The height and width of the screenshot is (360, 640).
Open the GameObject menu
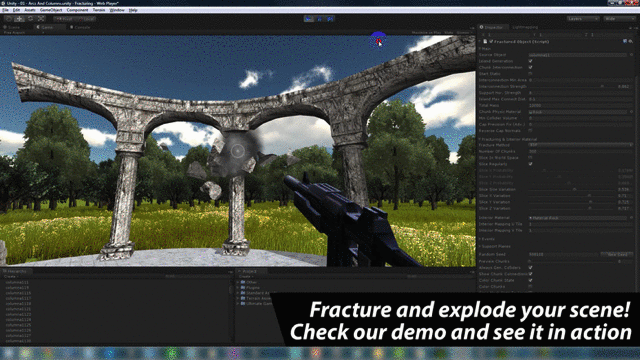(51, 10)
